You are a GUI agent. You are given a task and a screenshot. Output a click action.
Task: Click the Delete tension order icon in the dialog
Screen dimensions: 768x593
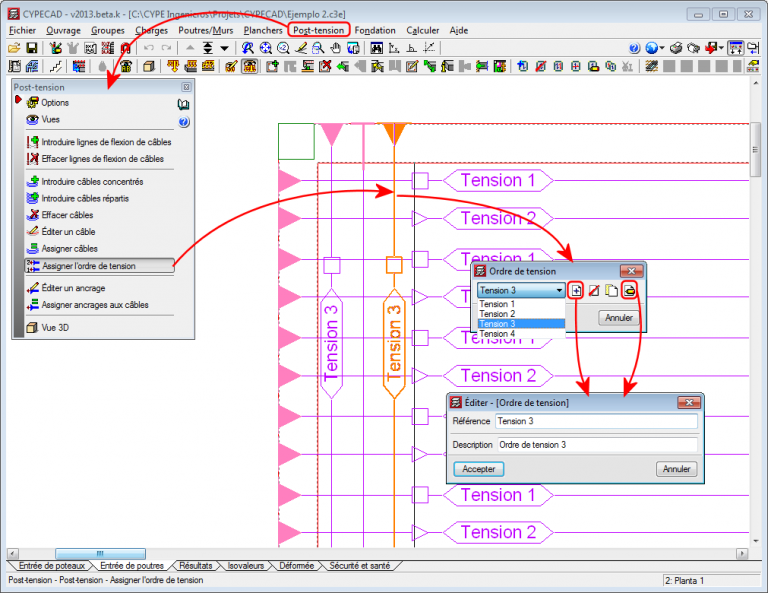594,290
